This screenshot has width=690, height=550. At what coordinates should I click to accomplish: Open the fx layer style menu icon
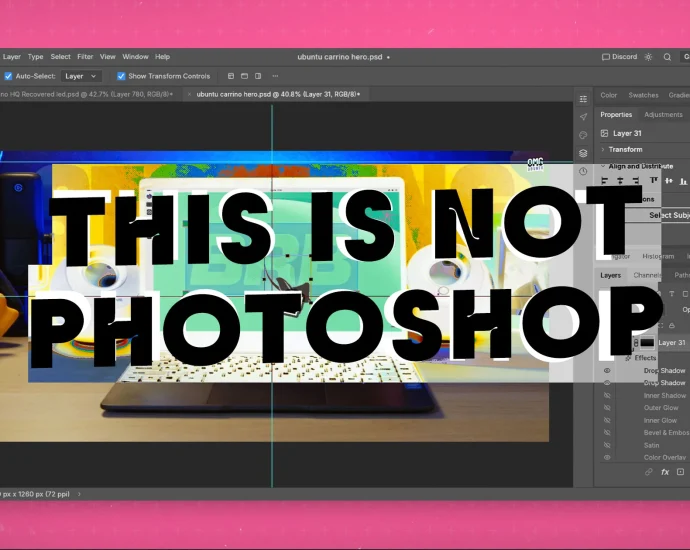(x=665, y=472)
